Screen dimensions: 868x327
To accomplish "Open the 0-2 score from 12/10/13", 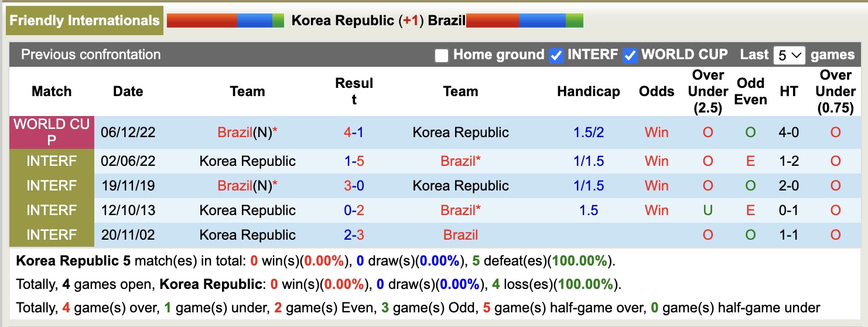I will [x=354, y=210].
